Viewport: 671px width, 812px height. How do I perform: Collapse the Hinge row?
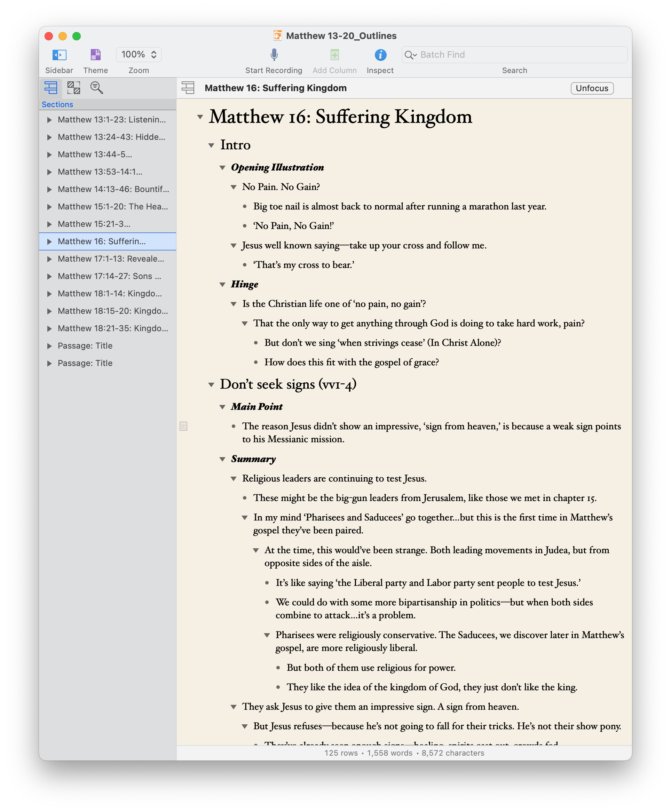point(222,284)
